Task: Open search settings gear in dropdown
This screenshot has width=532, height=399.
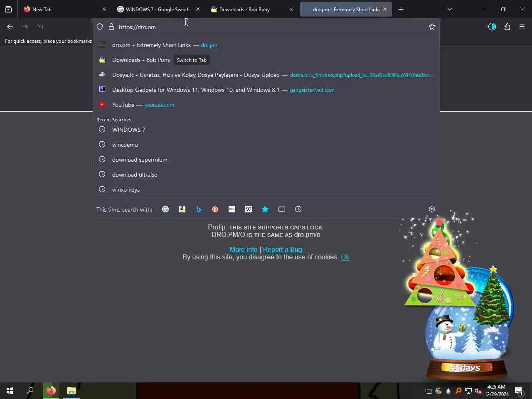Action: pos(432,209)
